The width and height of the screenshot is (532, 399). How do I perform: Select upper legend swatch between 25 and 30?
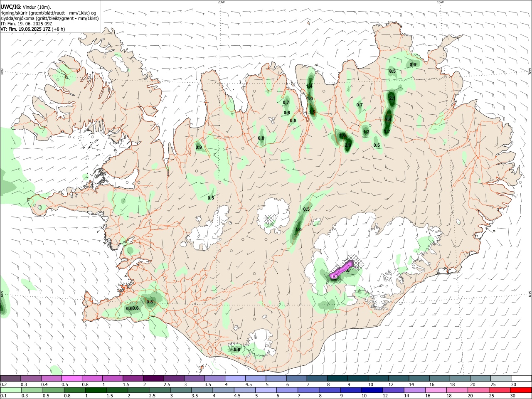pyautogui.click(x=501, y=379)
